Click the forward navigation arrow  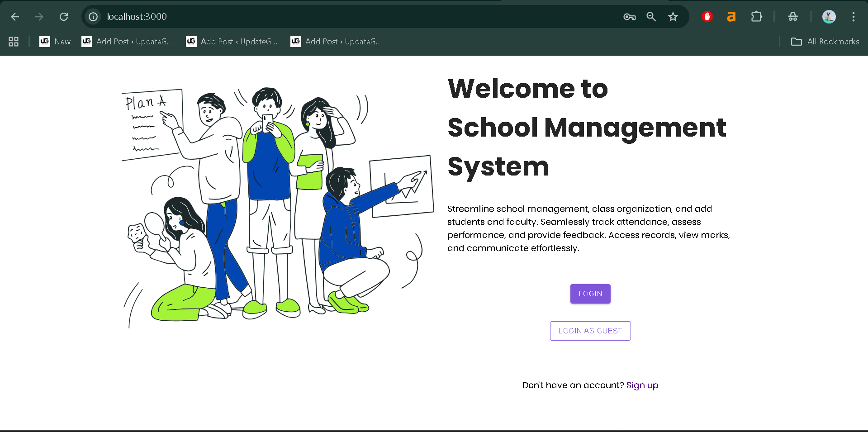click(x=39, y=16)
